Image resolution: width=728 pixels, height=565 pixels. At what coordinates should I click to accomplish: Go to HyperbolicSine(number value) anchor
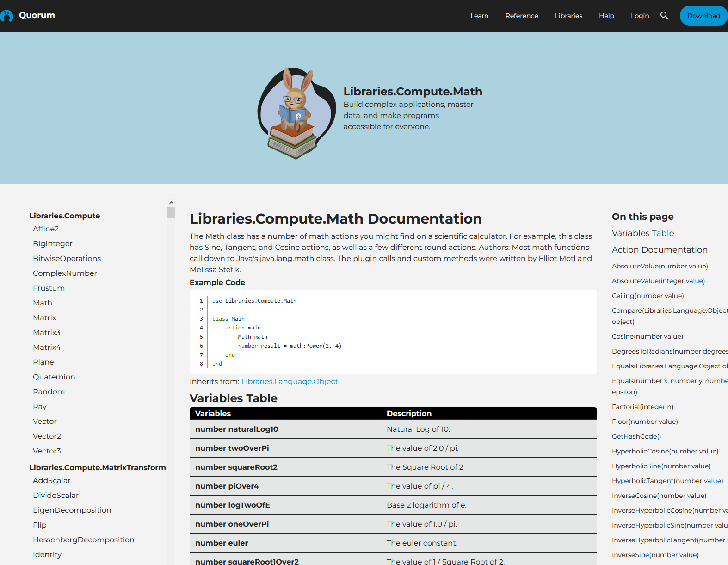point(661,466)
